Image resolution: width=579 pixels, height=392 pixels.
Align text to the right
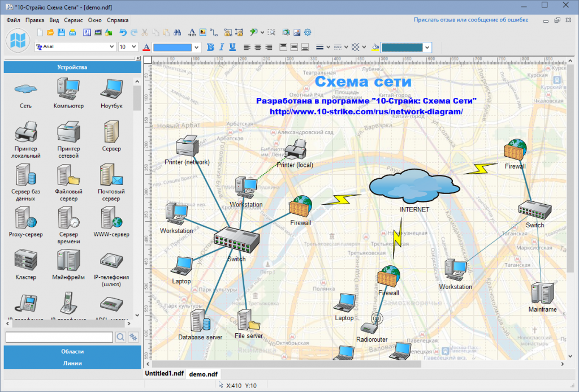click(269, 47)
